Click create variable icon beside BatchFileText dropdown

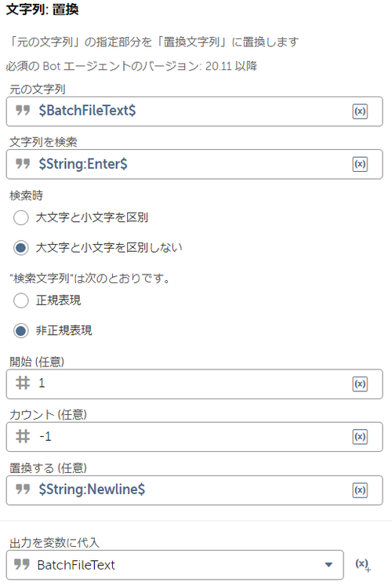click(362, 565)
